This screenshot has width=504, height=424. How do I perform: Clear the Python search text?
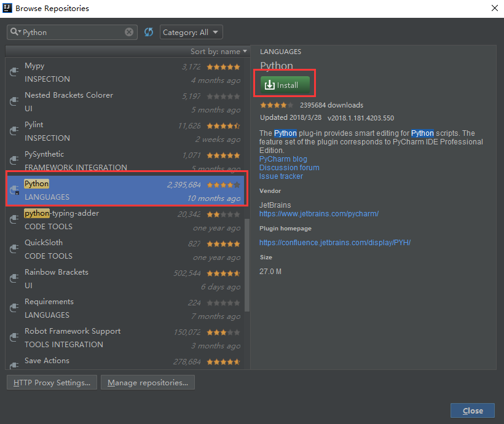pos(129,32)
